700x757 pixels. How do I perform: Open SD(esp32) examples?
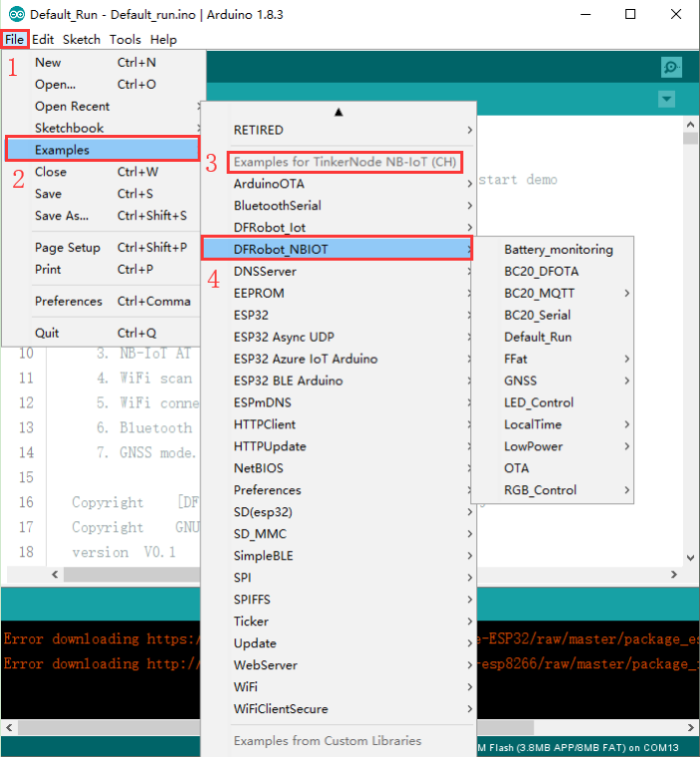pyautogui.click(x=339, y=511)
